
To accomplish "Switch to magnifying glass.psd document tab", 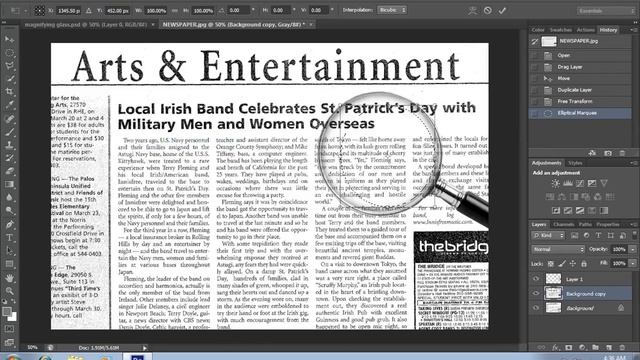I will point(85,24).
